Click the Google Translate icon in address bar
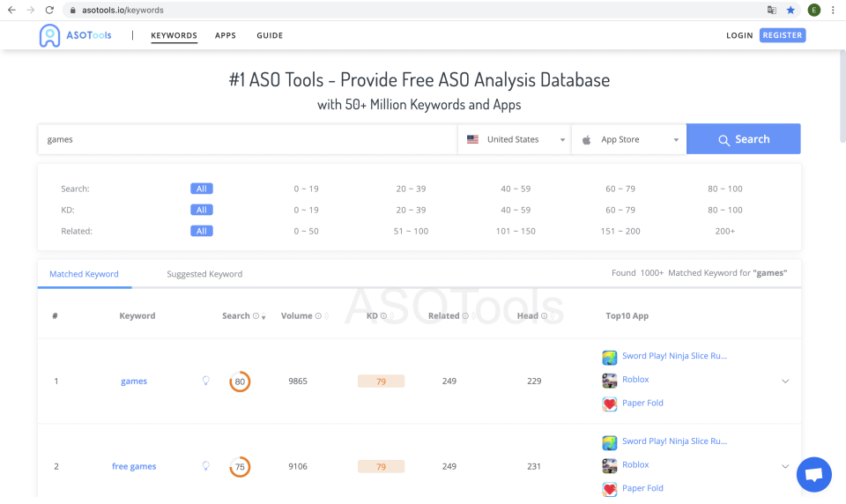The image size is (846, 504). [772, 11]
